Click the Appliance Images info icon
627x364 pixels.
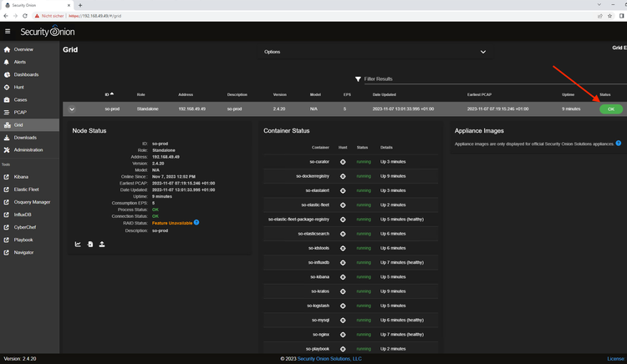point(619,144)
